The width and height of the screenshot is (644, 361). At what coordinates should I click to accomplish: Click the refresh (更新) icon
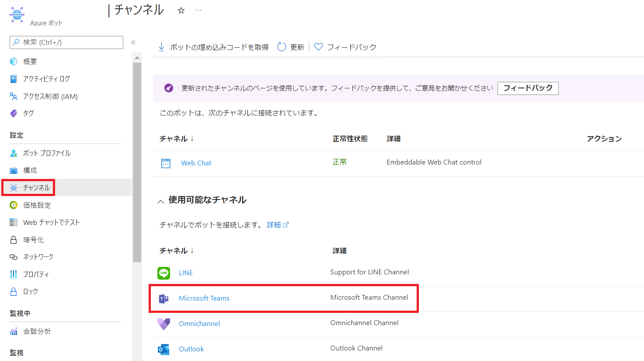coord(282,47)
